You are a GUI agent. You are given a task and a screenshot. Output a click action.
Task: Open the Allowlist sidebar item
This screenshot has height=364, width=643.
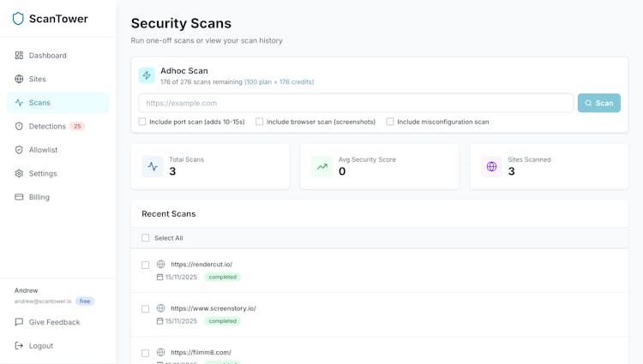coord(43,150)
